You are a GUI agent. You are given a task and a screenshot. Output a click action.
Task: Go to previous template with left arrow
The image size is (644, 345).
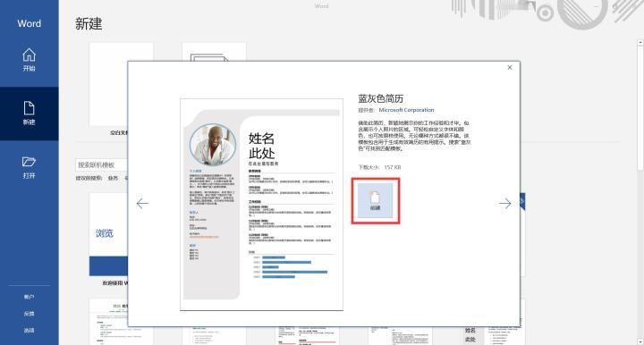[x=142, y=204]
